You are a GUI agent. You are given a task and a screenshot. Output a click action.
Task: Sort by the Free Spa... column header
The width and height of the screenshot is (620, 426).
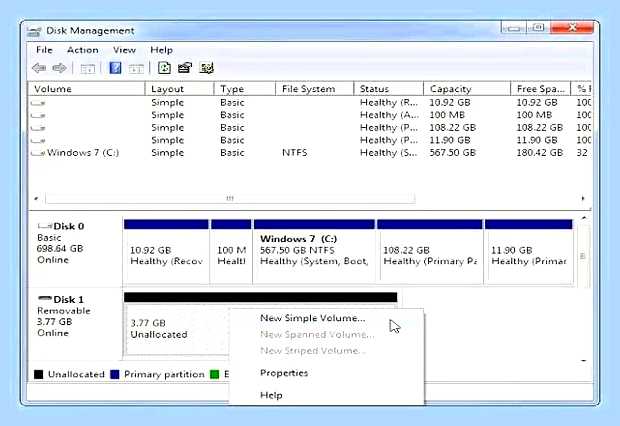click(541, 89)
